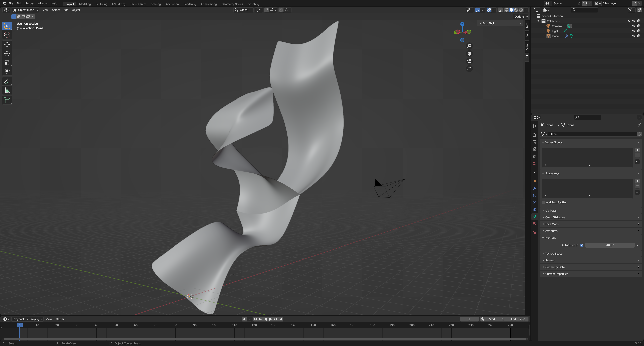Open the Physics properties tab
The image size is (644, 346).
point(535,203)
